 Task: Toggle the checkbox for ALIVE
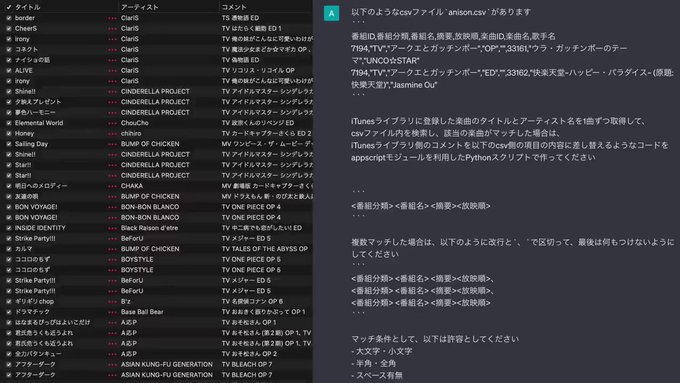tap(9, 71)
